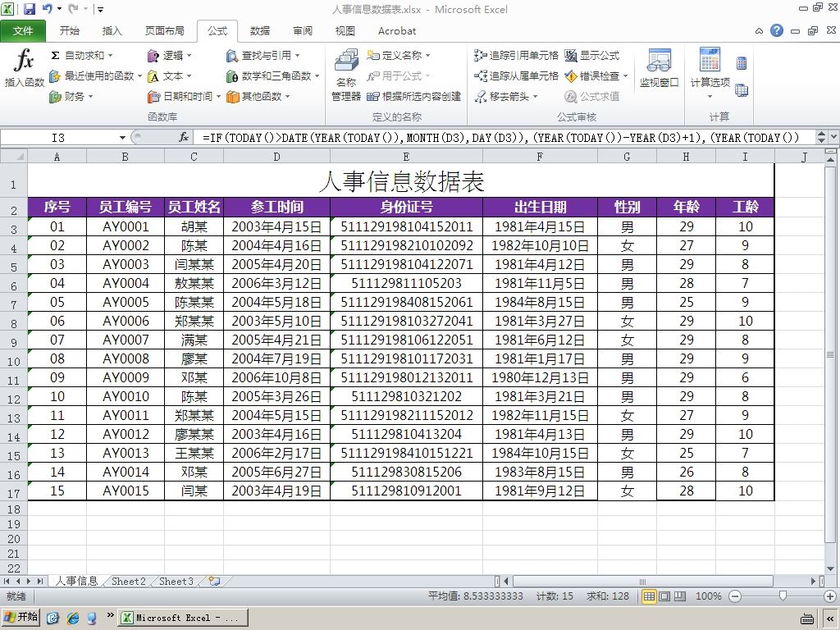Click in the formula bar input
This screenshot has width=840, height=630.
point(504,138)
